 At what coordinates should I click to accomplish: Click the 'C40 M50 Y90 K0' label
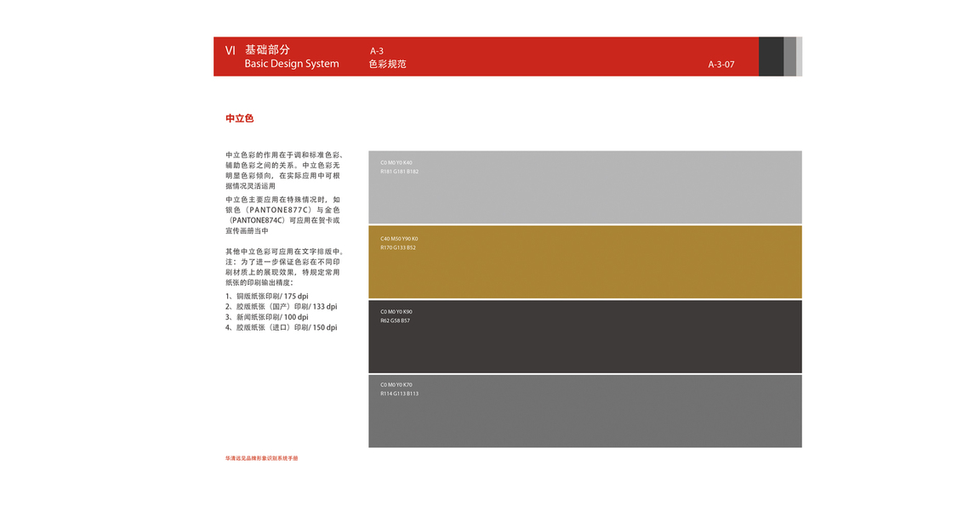(399, 239)
